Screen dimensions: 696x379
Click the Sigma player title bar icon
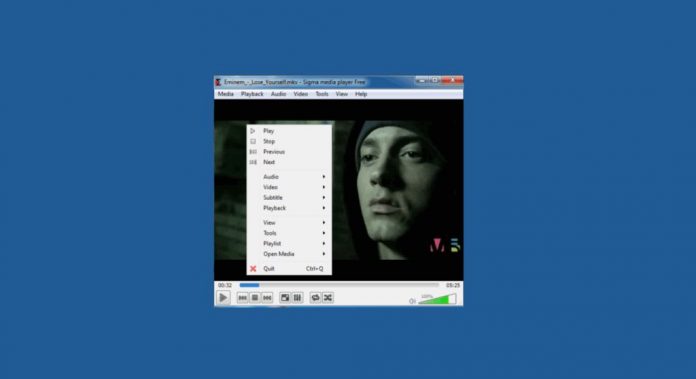pyautogui.click(x=218, y=82)
